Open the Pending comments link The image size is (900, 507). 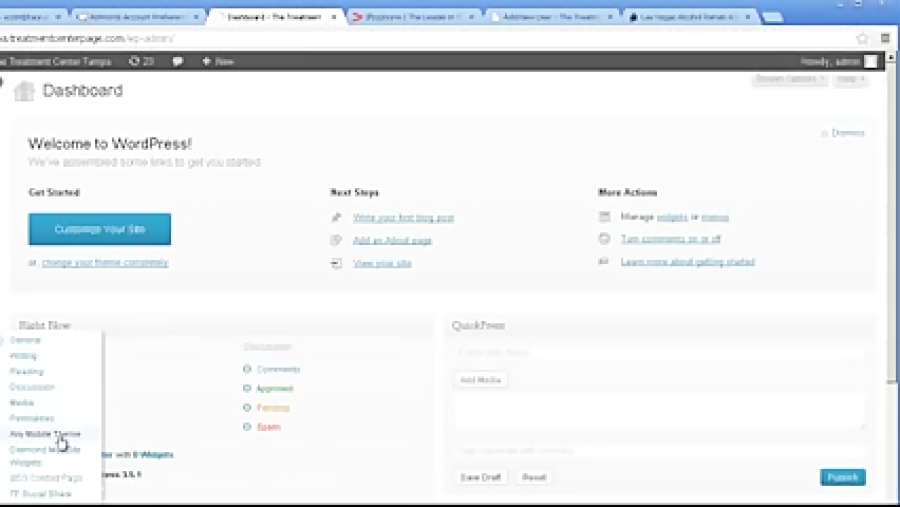click(273, 408)
